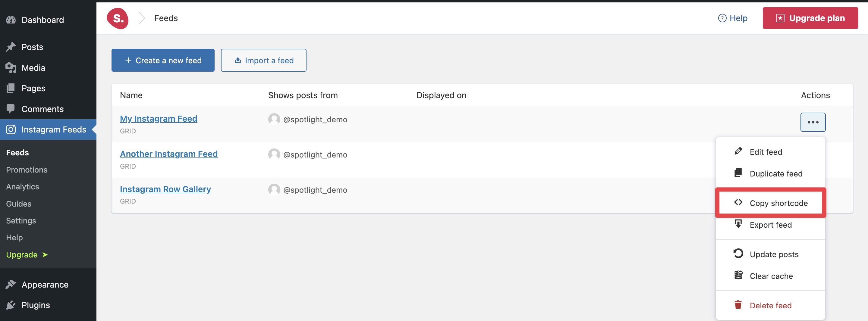Screen dimensions: 868x321
Task: Toggle the three-dots actions menu button
Action: (813, 122)
